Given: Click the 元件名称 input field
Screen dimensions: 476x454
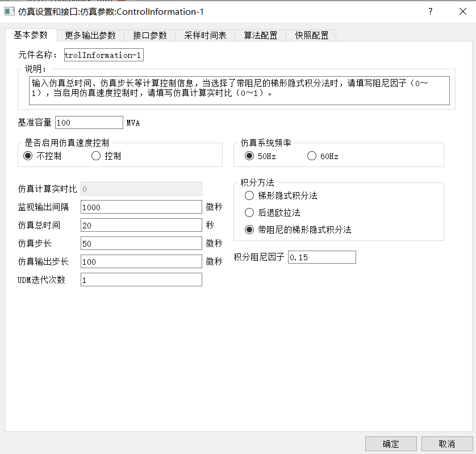Looking at the screenshot, I should click(103, 55).
